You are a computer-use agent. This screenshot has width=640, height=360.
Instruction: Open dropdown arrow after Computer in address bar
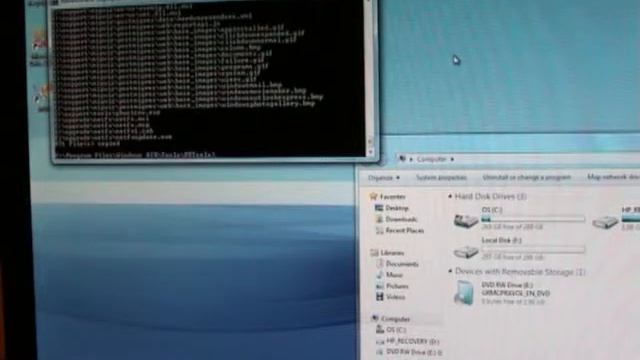(452, 159)
